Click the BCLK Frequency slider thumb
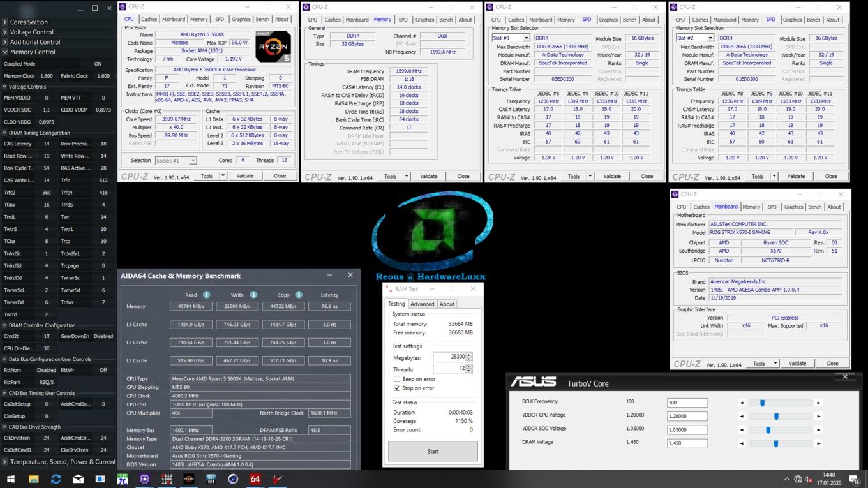Viewport: 868px width, 488px height. (x=762, y=403)
